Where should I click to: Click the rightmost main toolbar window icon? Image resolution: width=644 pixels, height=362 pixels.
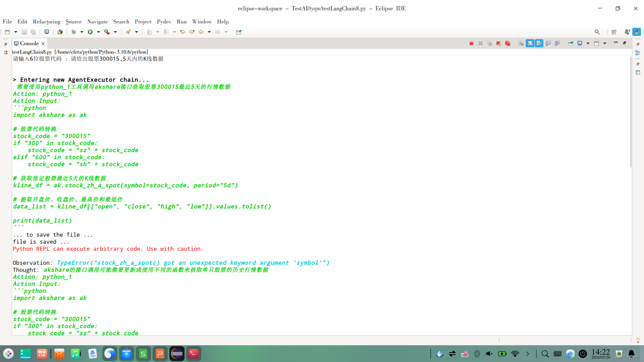238,32
